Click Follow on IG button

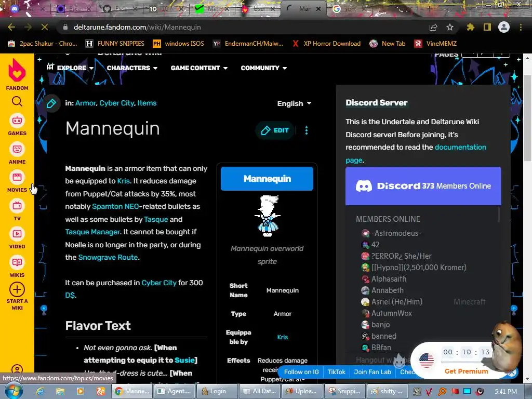[301, 372]
